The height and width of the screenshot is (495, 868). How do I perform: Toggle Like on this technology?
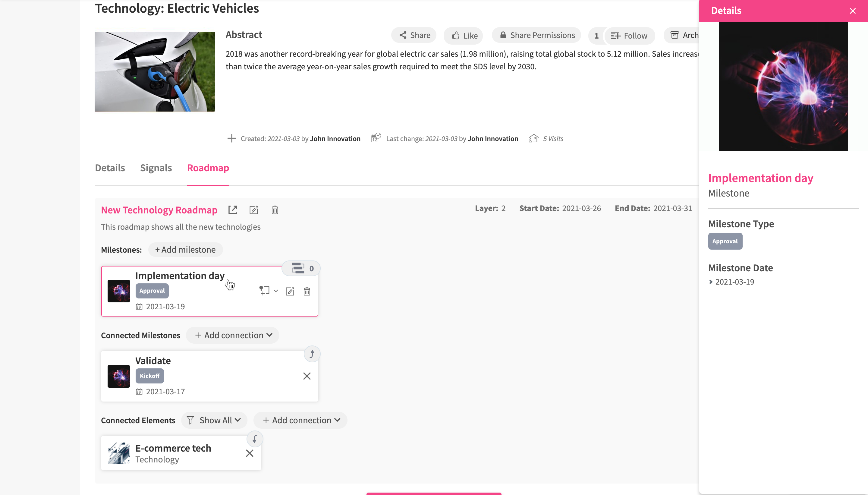[464, 35]
